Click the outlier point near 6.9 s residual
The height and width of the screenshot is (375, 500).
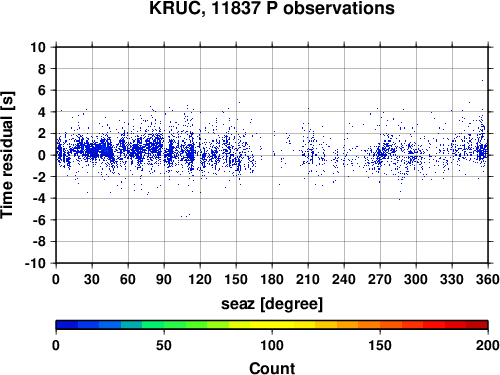click(482, 80)
